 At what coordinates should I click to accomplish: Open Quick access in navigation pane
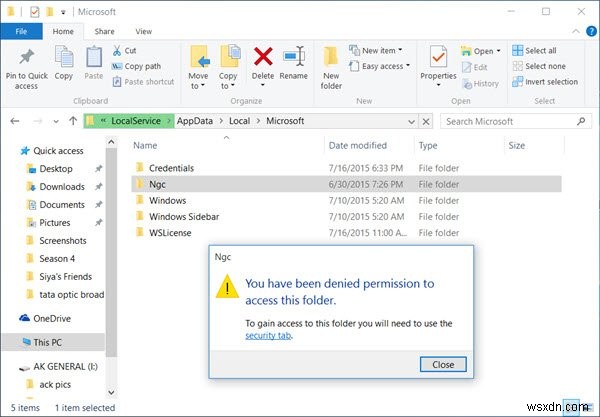click(x=52, y=151)
